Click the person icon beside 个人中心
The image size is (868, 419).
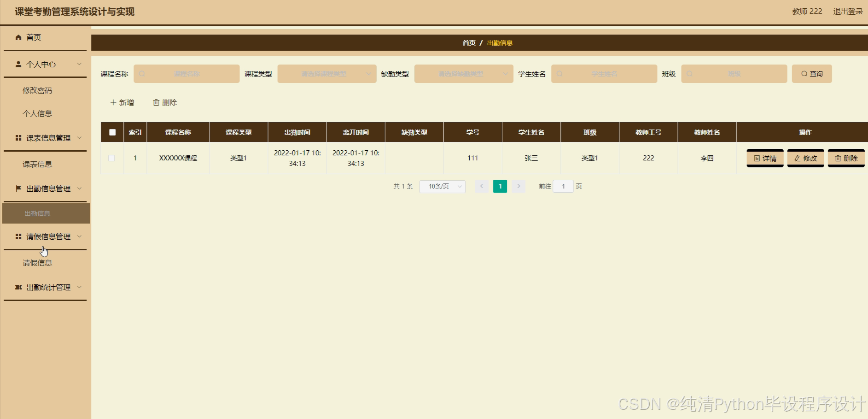pos(18,64)
